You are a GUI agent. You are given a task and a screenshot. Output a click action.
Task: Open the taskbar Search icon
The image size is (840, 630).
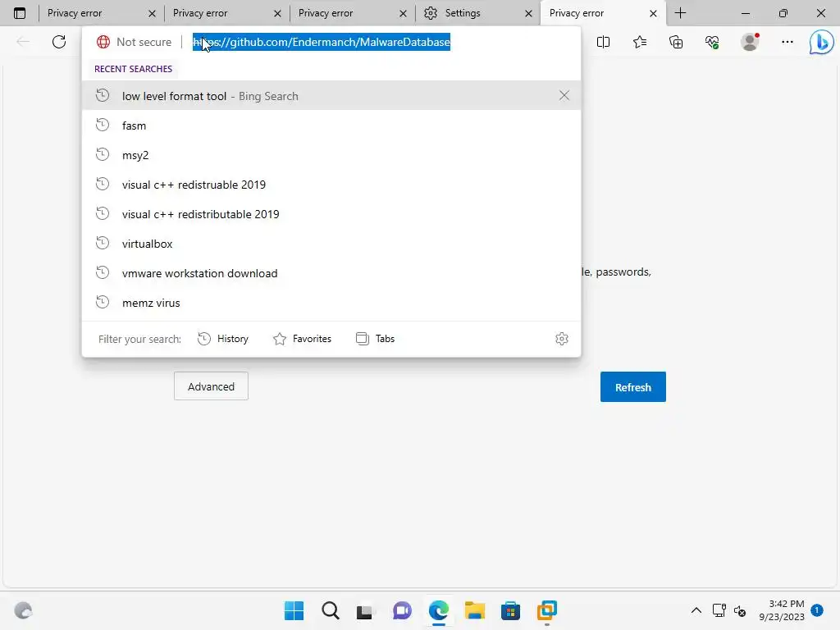330,610
